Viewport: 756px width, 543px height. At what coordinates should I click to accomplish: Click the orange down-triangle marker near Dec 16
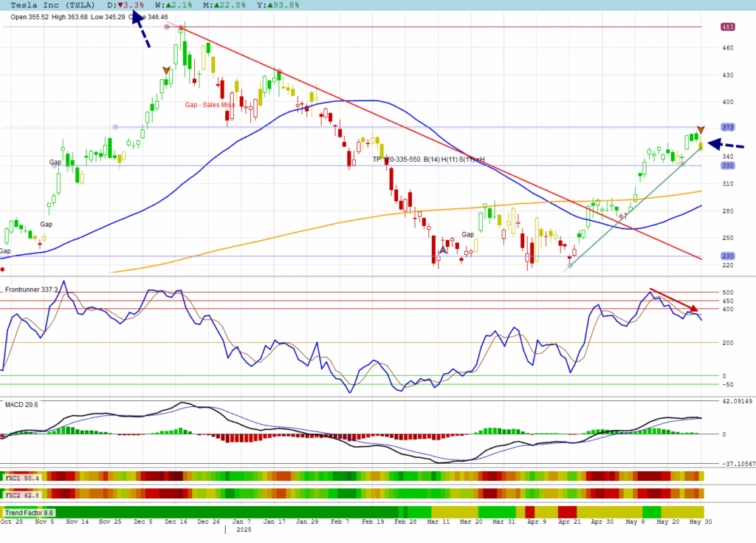pos(166,70)
